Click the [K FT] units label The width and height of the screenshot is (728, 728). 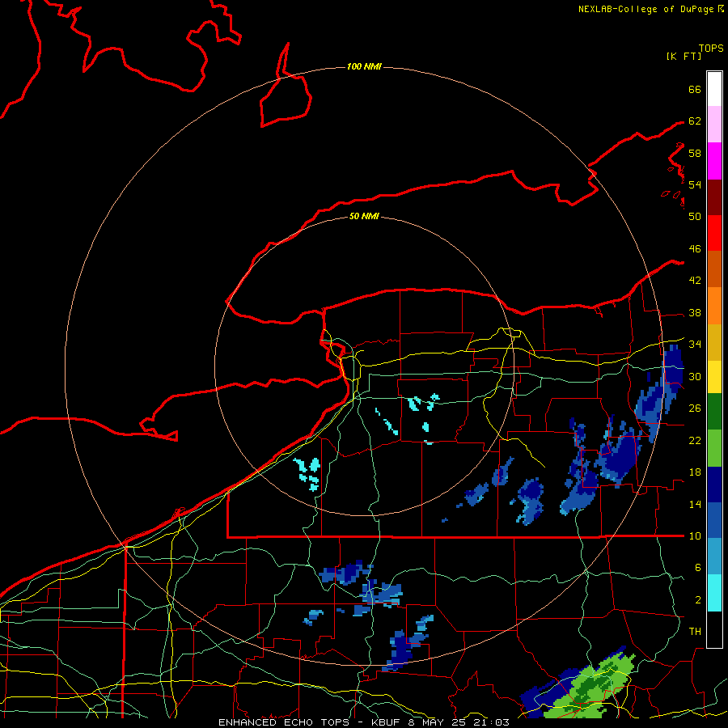point(684,57)
